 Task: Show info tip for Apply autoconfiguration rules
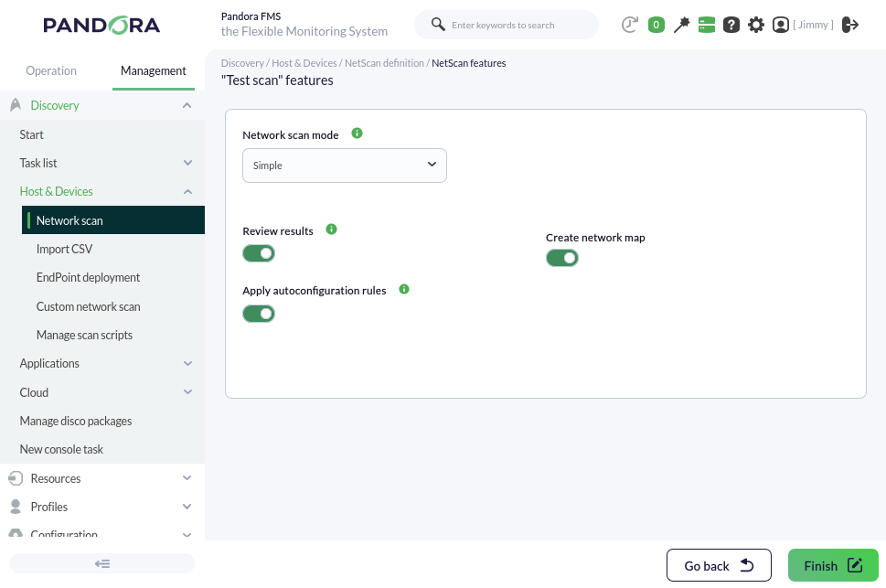(404, 289)
